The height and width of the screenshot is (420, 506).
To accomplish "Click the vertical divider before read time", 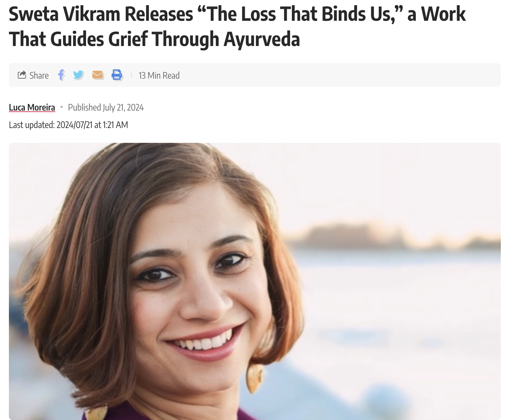I will pos(131,75).
